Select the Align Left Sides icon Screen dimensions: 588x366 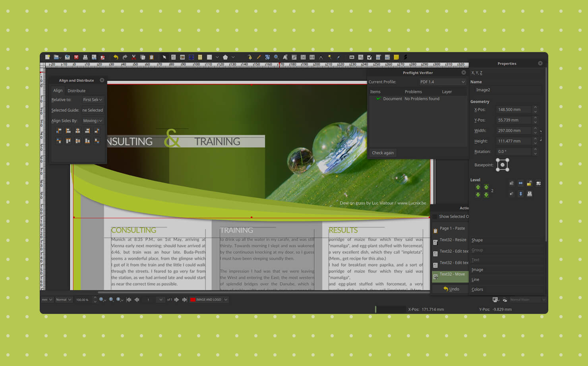[x=68, y=130]
